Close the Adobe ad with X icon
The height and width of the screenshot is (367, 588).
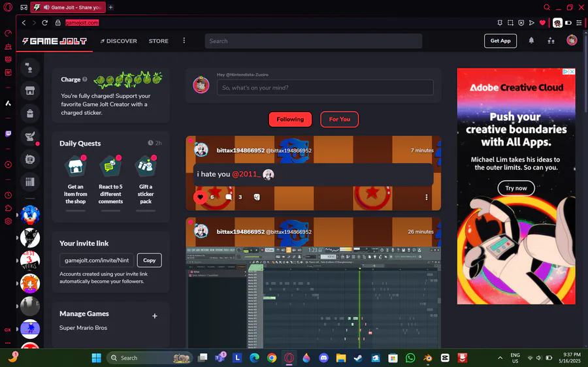pyautogui.click(x=572, y=71)
